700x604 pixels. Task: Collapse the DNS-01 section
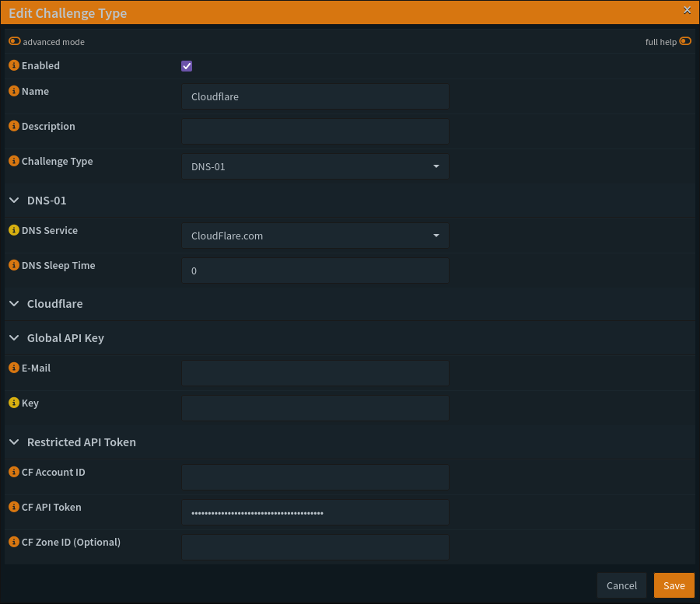14,201
